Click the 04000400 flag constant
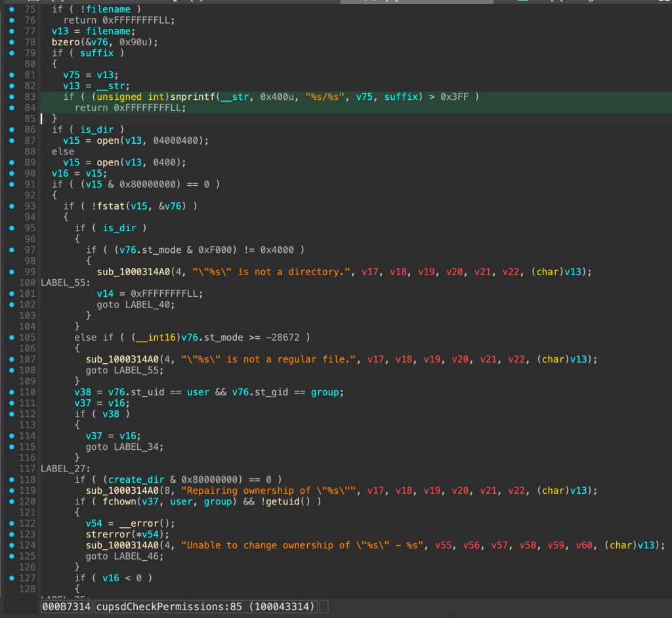This screenshot has height=618, width=672. [x=176, y=141]
